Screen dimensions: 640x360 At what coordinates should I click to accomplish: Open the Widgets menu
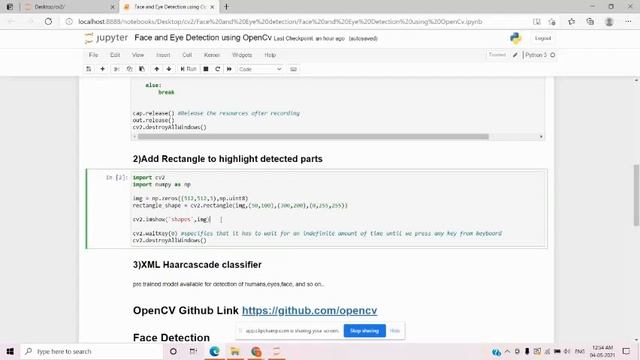coord(242,55)
